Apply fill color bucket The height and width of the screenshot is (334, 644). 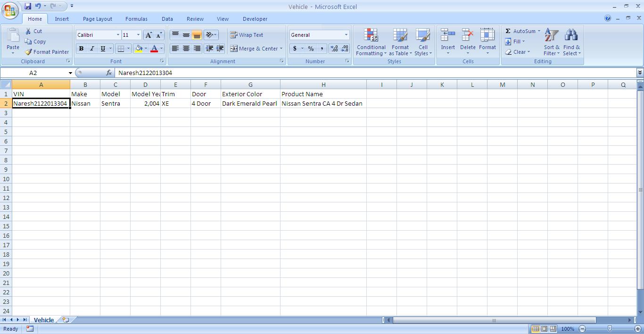[139, 49]
